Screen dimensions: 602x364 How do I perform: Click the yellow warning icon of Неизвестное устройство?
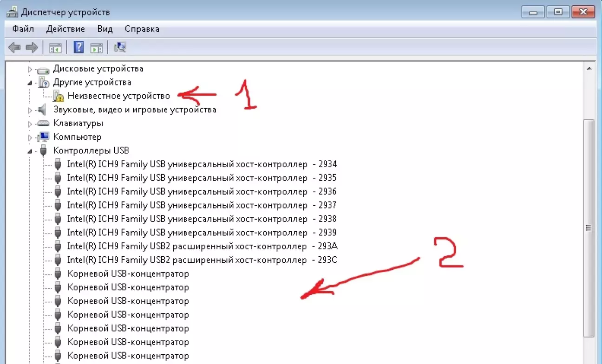pyautogui.click(x=58, y=96)
